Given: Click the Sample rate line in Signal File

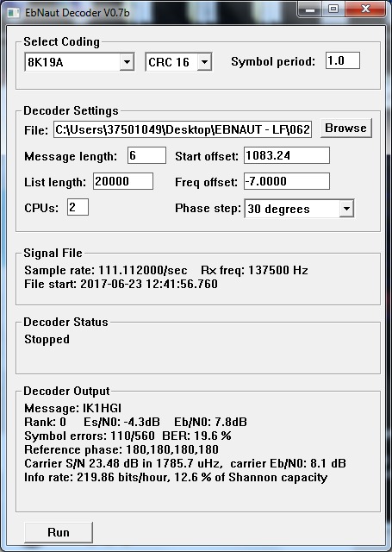Looking at the screenshot, I should coord(106,270).
